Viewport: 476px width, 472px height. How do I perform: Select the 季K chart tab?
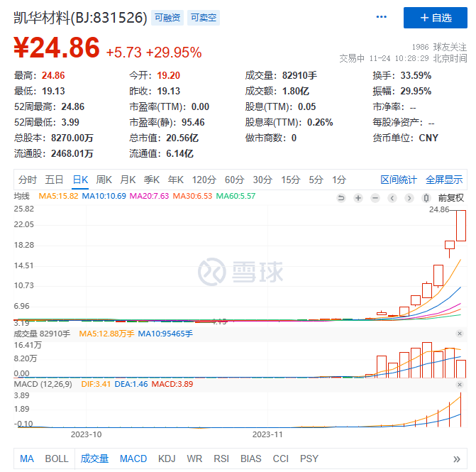[x=152, y=180]
